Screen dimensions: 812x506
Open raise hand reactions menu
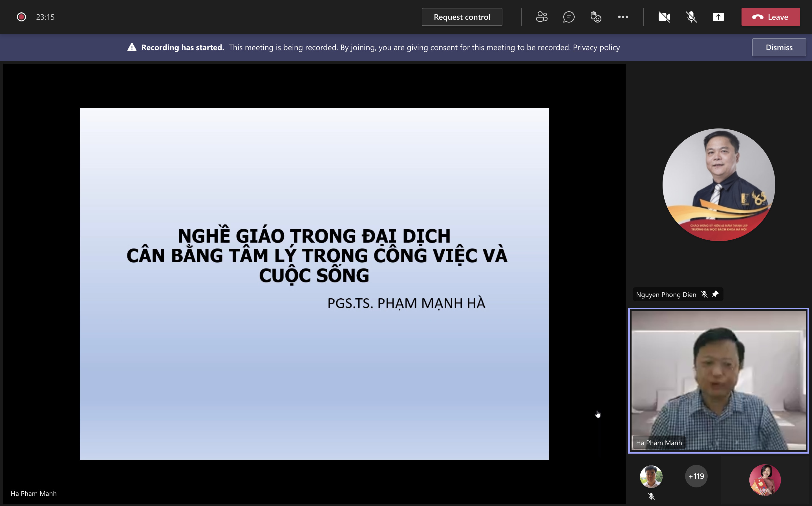(x=596, y=17)
